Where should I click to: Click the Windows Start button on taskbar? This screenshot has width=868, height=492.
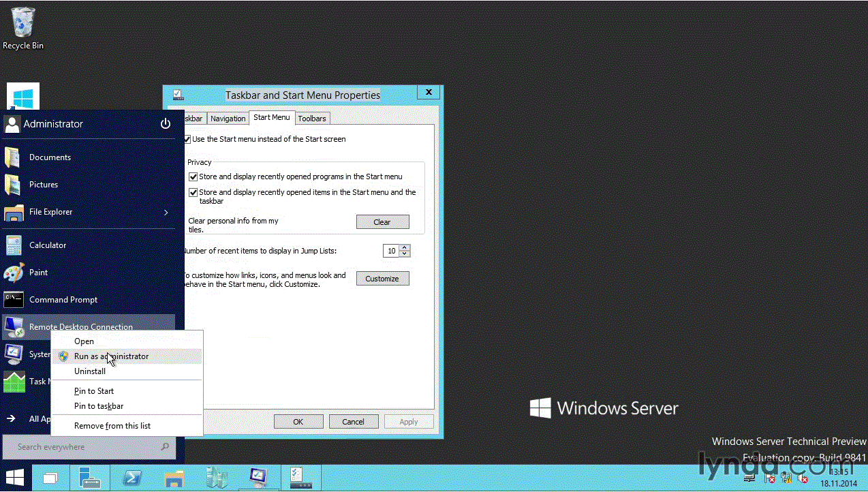coord(15,478)
